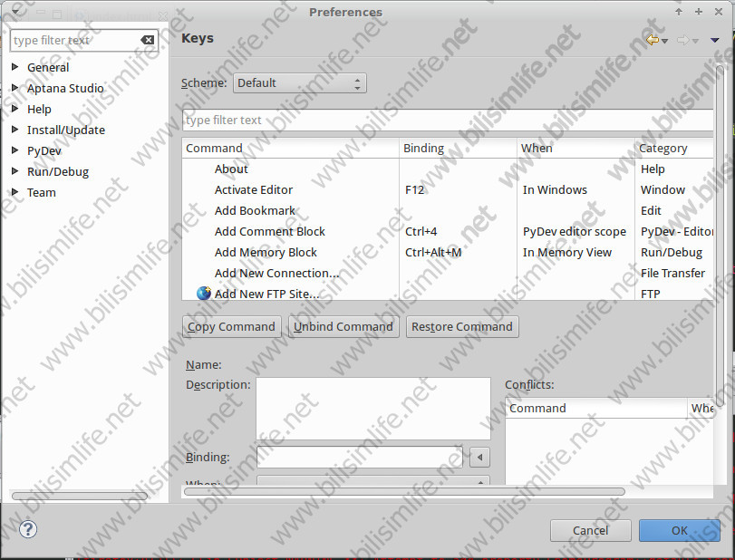
Task: Click the forward navigation arrow
Action: [x=682, y=40]
